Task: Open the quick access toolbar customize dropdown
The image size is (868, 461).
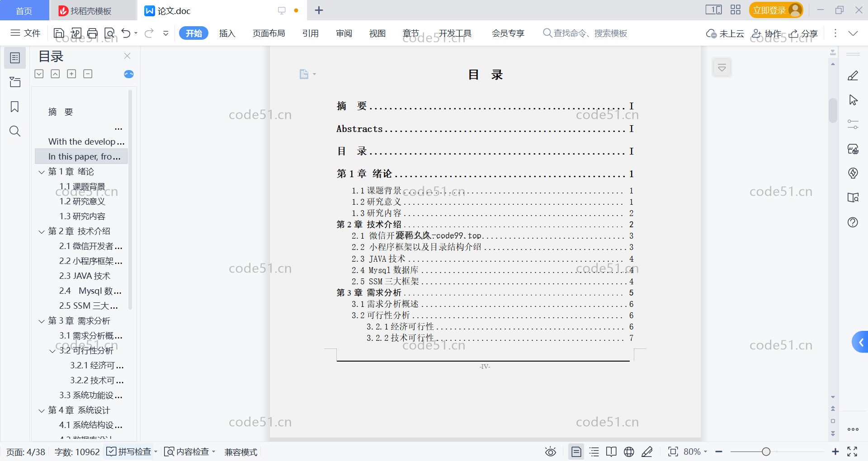Action: click(166, 33)
